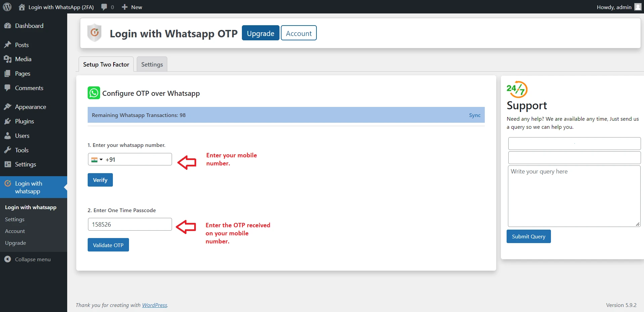Click the Dashboard gauge icon
Viewport: 644px width, 312px height.
click(x=8, y=26)
